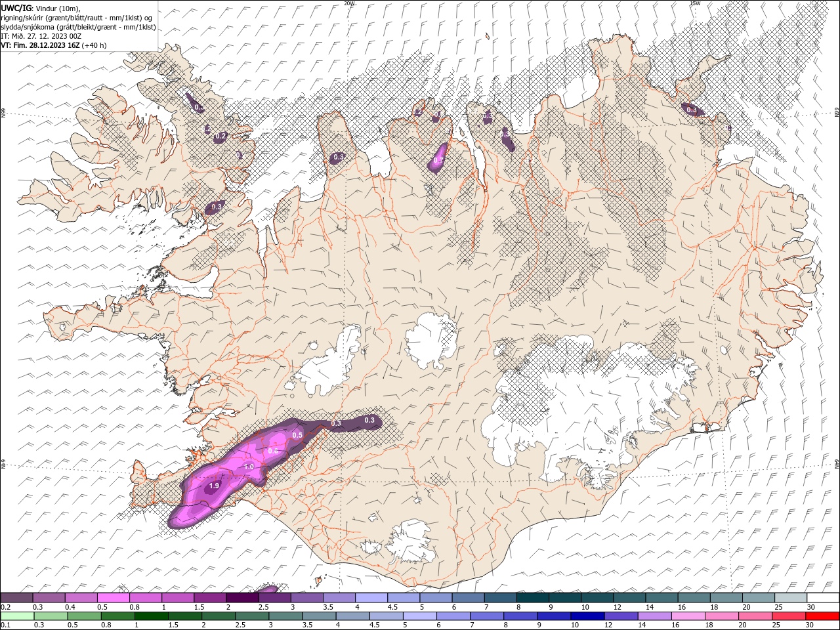
Task: Click the 'rigning/skúrir' line in the title box
Action: click(77, 17)
